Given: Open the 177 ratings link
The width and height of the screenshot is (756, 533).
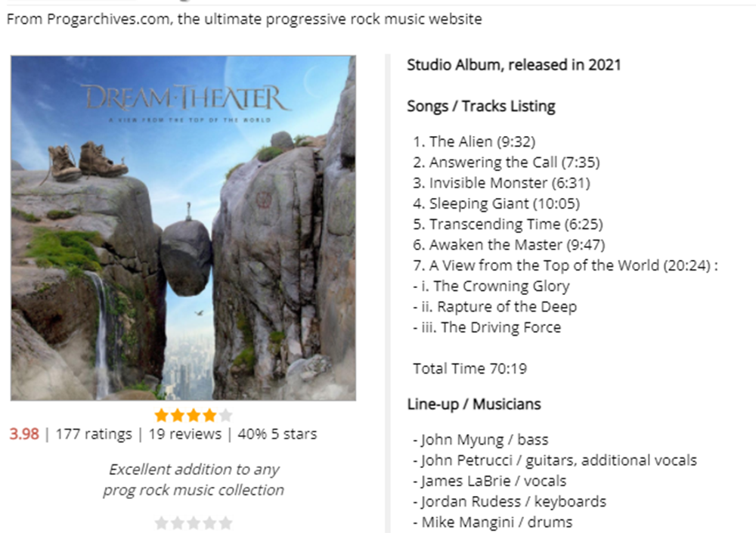Looking at the screenshot, I should coord(94,434).
